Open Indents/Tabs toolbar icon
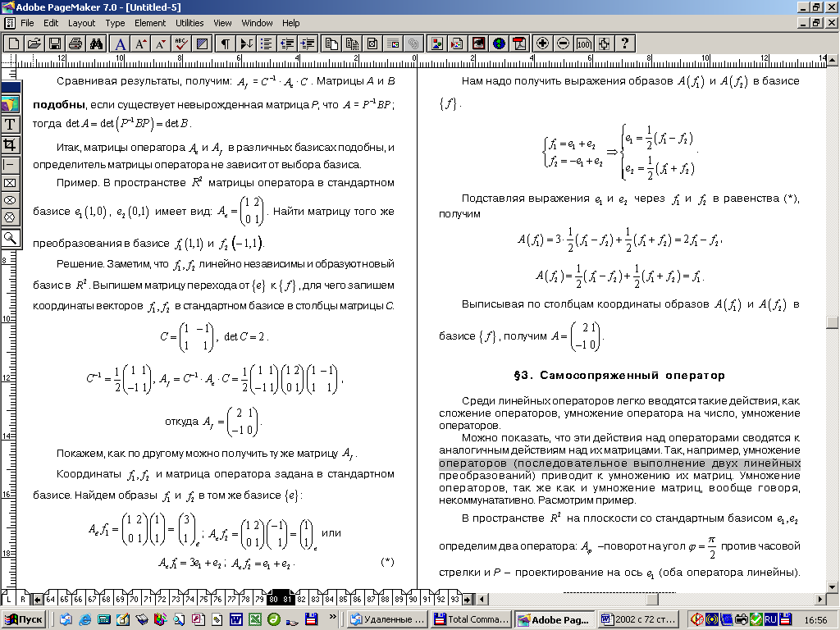Viewport: 840px width, 630px height. [246, 43]
